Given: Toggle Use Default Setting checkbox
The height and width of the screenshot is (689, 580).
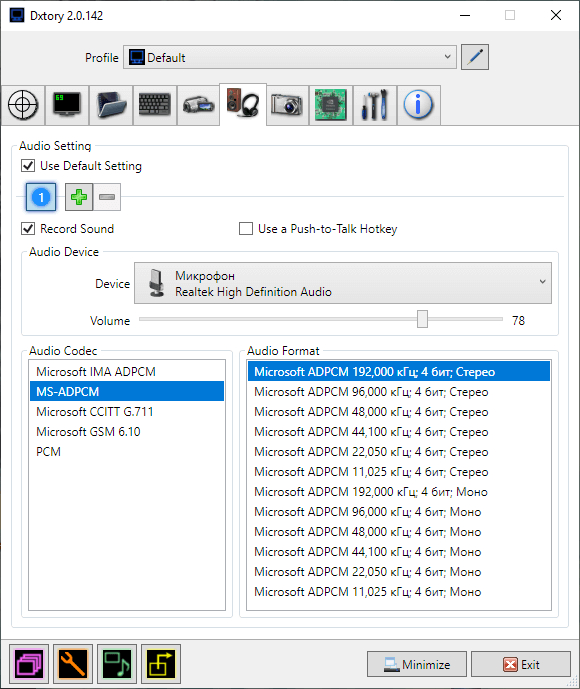Looking at the screenshot, I should click(x=28, y=166).
